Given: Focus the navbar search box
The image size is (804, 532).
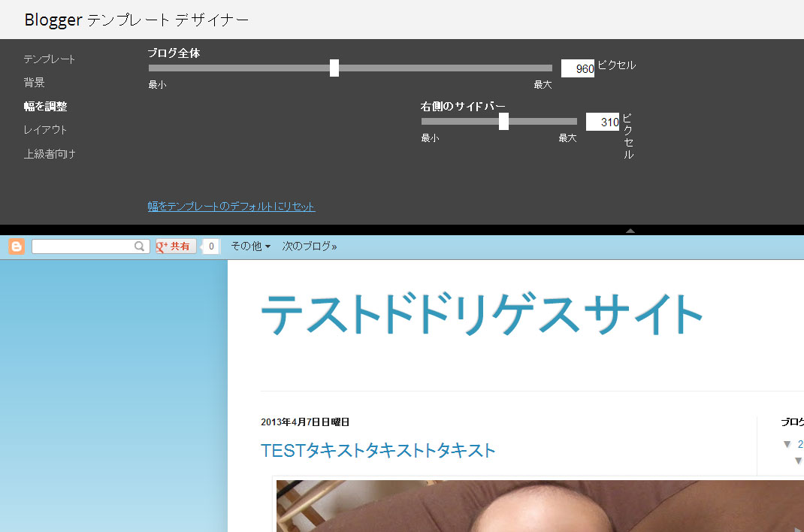Looking at the screenshot, I should click(91, 246).
